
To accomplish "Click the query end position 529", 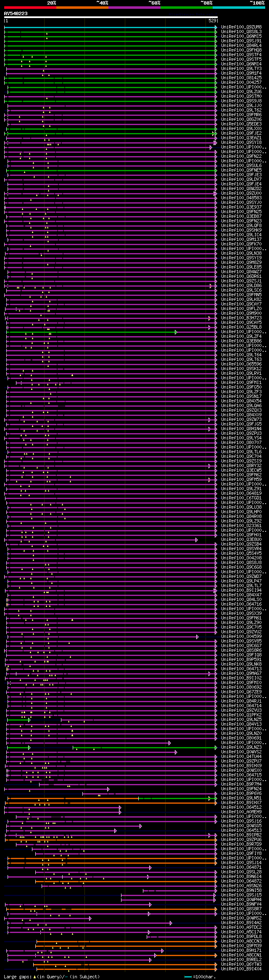I will point(212,21).
